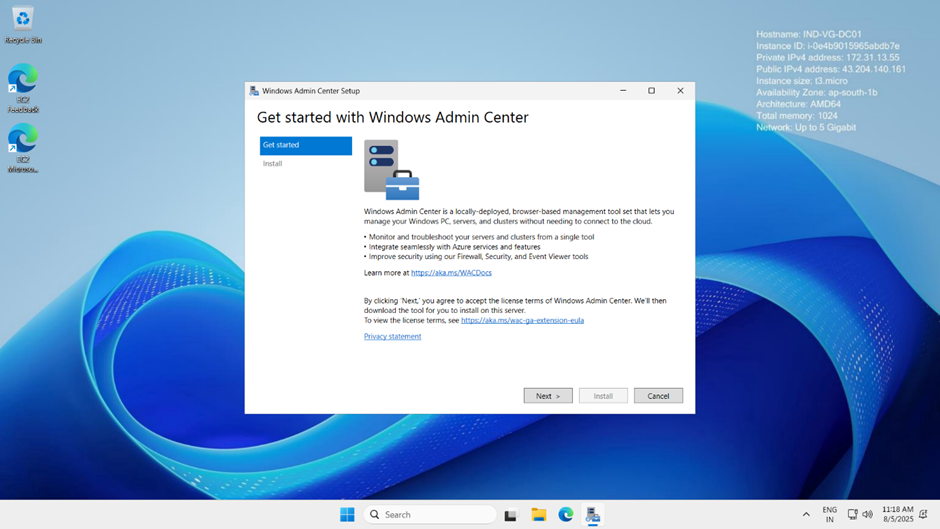The width and height of the screenshot is (940, 529).
Task: Select the Install step in the sidebar
Action: [x=272, y=163]
